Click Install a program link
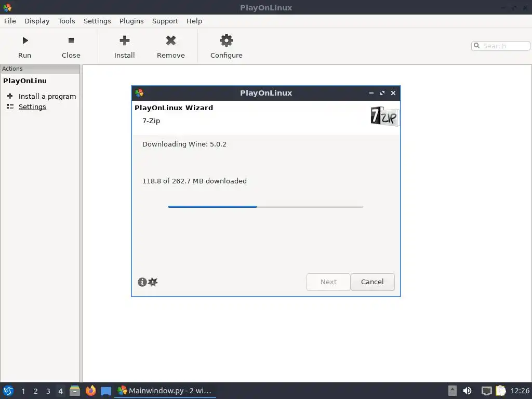The width and height of the screenshot is (532, 399). (x=47, y=96)
